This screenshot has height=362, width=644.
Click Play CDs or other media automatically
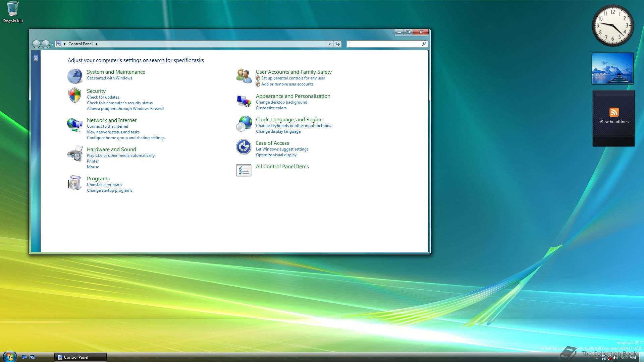tap(121, 156)
